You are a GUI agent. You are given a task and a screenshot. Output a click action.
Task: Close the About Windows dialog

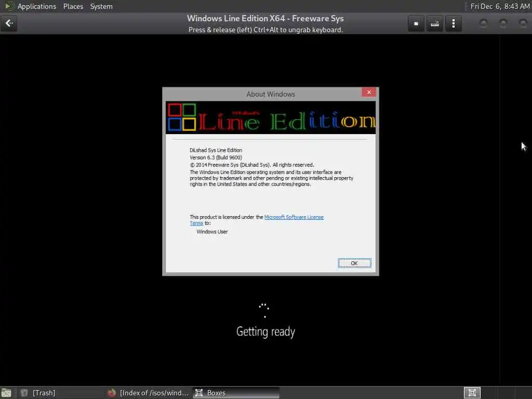point(369,92)
